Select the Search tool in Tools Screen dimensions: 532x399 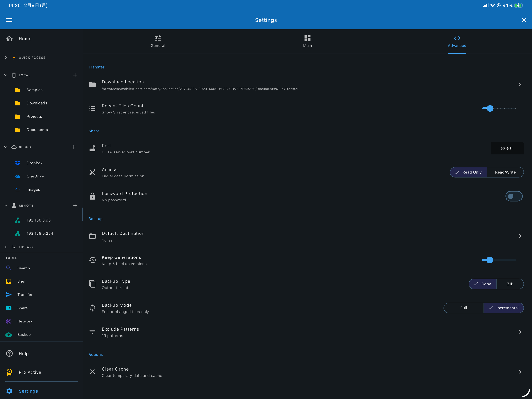pos(23,268)
